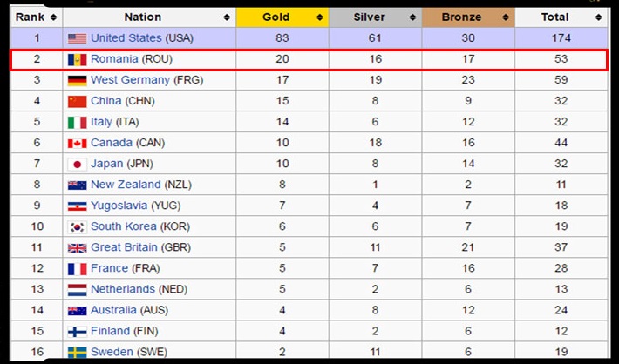Click the Japan flag icon
The height and width of the screenshot is (364, 619).
pyautogui.click(x=77, y=164)
